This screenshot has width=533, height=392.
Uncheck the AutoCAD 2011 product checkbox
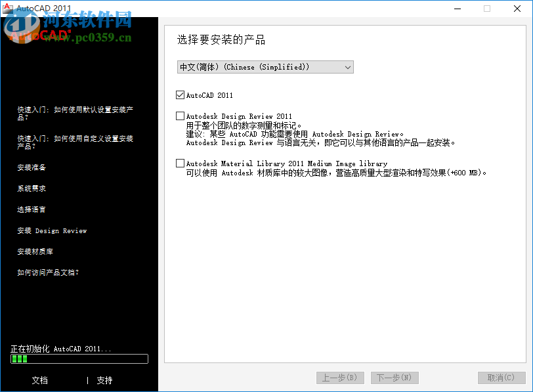tap(180, 95)
